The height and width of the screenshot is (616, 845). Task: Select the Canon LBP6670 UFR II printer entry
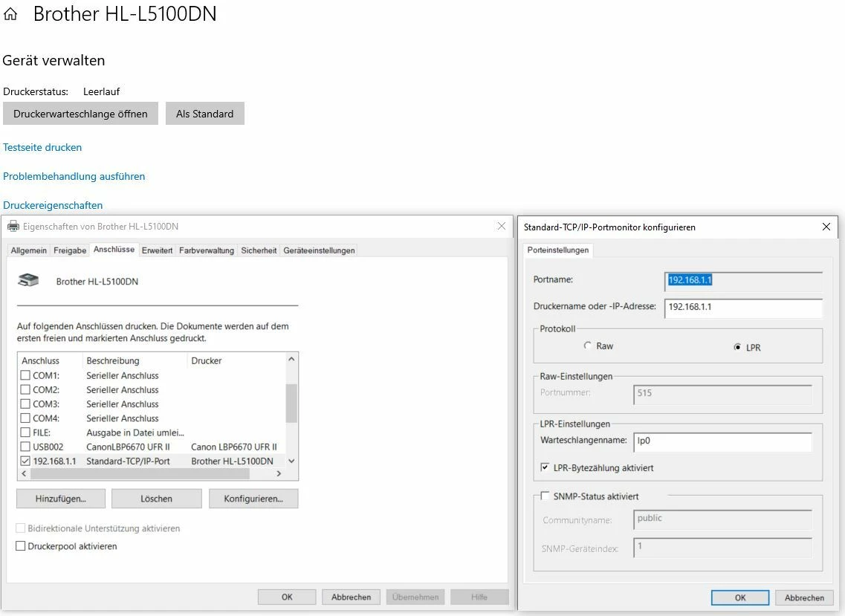(234, 447)
